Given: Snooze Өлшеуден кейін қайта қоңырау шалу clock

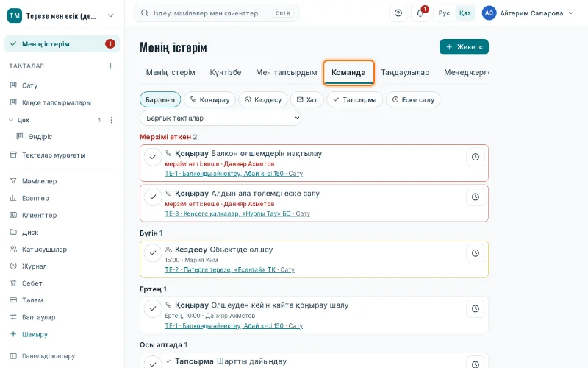Looking at the screenshot, I should click(475, 308).
